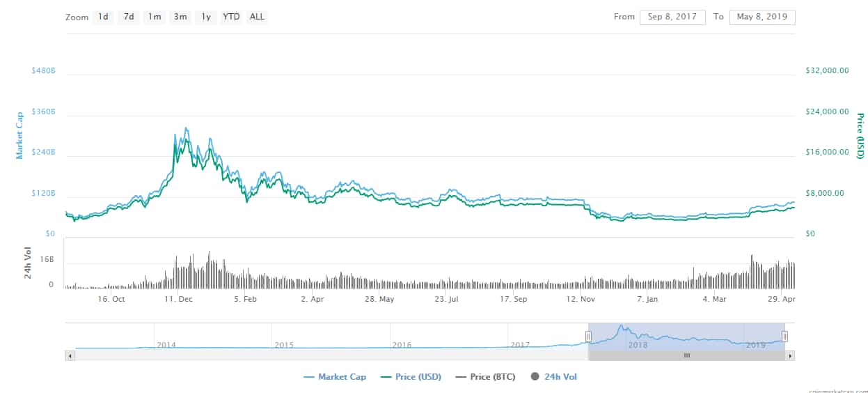Edit the From date field
The image size is (868, 393).
[672, 17]
